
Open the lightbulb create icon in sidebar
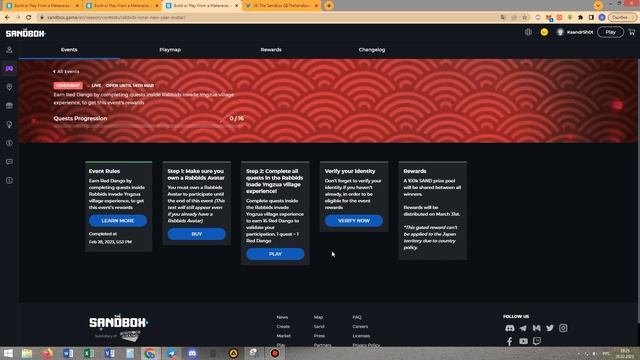(9, 124)
